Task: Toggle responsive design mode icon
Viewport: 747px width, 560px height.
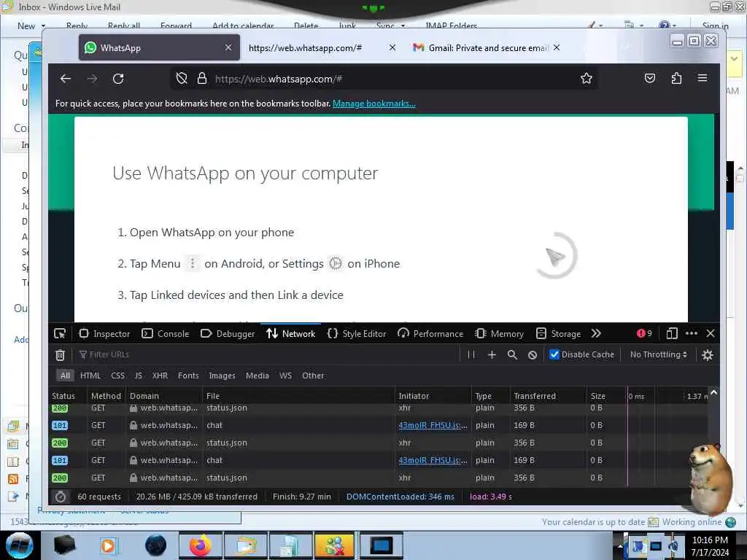Action: pyautogui.click(x=672, y=333)
